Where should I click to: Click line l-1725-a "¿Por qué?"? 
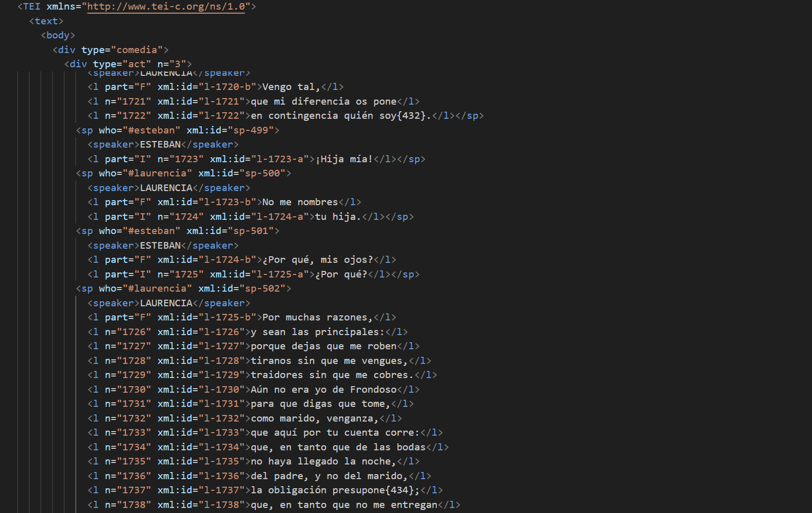(x=253, y=274)
